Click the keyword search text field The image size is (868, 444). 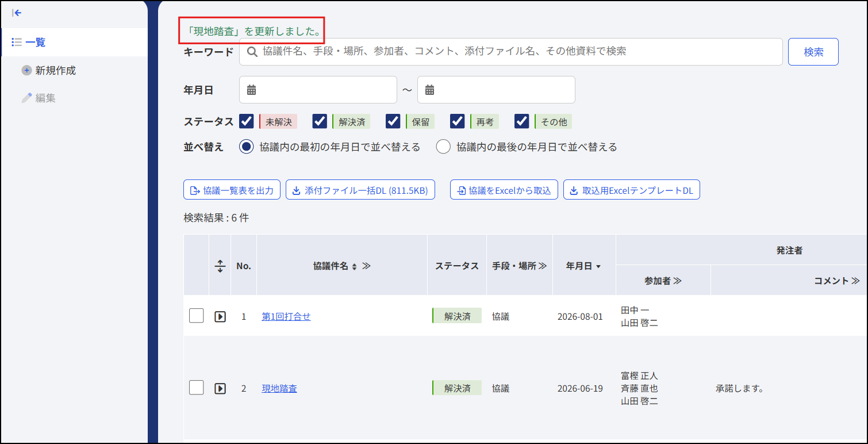tap(511, 52)
